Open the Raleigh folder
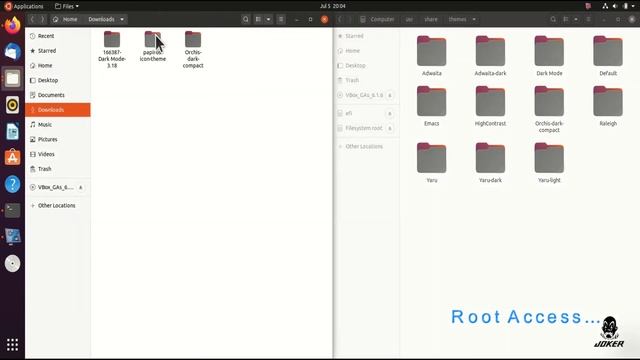 tap(608, 101)
